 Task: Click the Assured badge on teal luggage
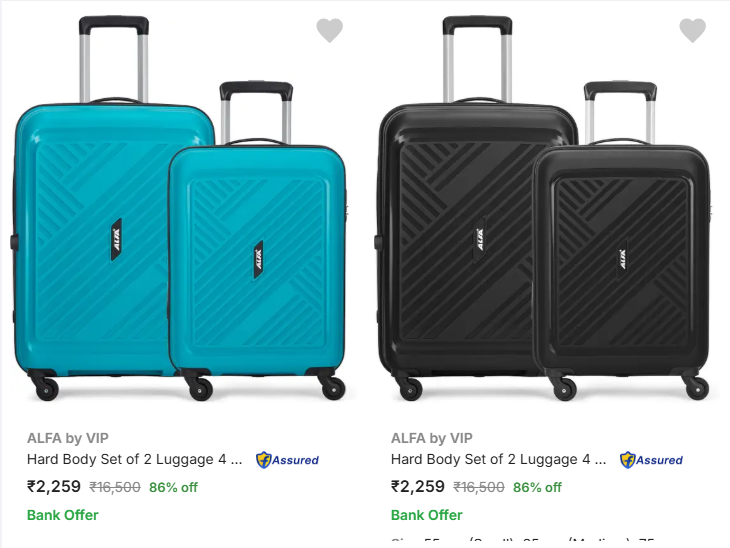[288, 460]
